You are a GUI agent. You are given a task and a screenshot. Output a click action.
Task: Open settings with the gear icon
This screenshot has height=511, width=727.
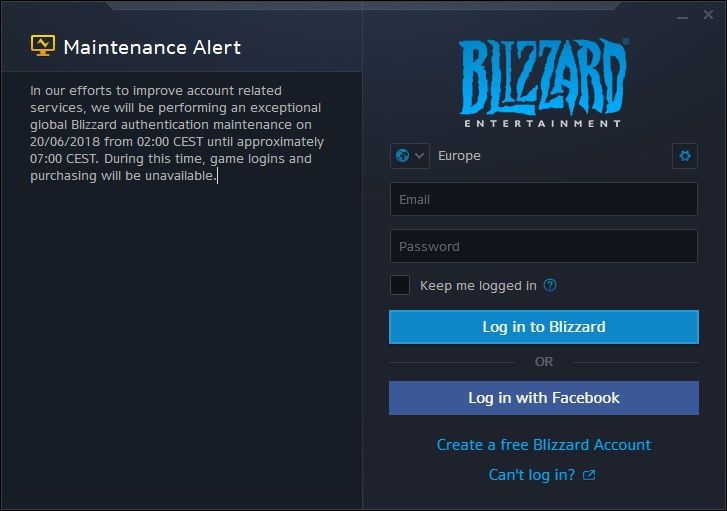[x=685, y=156]
